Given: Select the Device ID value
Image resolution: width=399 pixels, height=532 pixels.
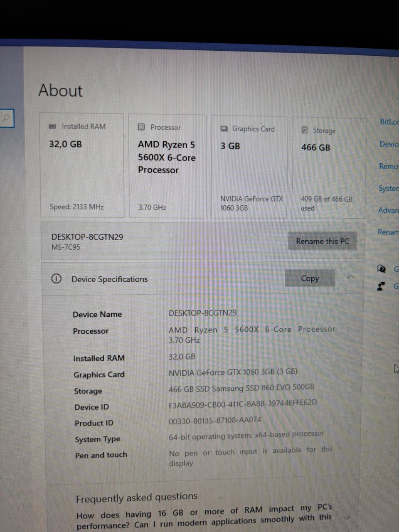Looking at the screenshot, I should (243, 403).
